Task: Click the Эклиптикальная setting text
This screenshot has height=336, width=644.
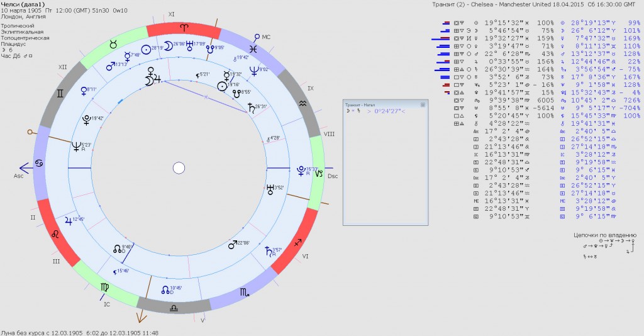Action: (22, 31)
